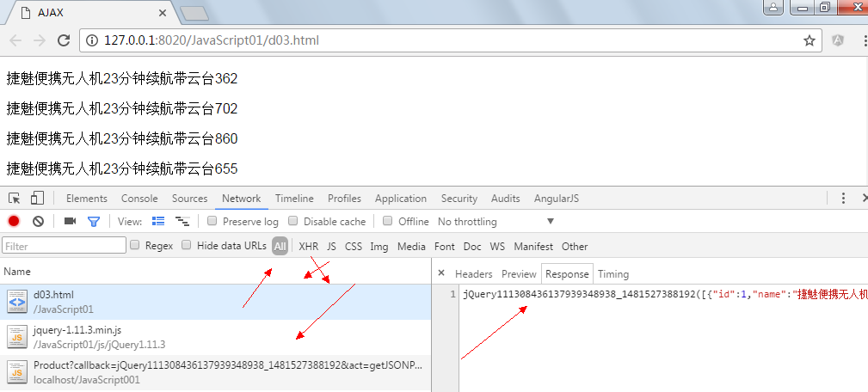Open the Profiles tab
The height and width of the screenshot is (392, 868).
344,198
